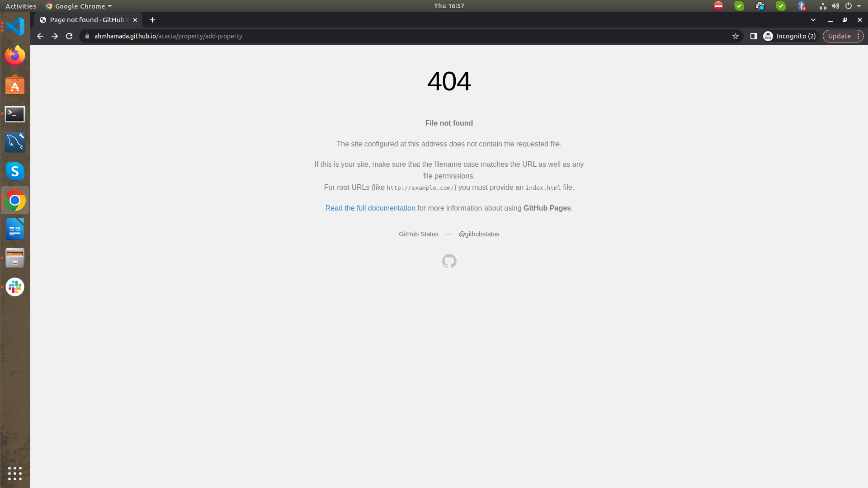Open Incognito (2) profile indicator
The image size is (868, 488).
[790, 36]
